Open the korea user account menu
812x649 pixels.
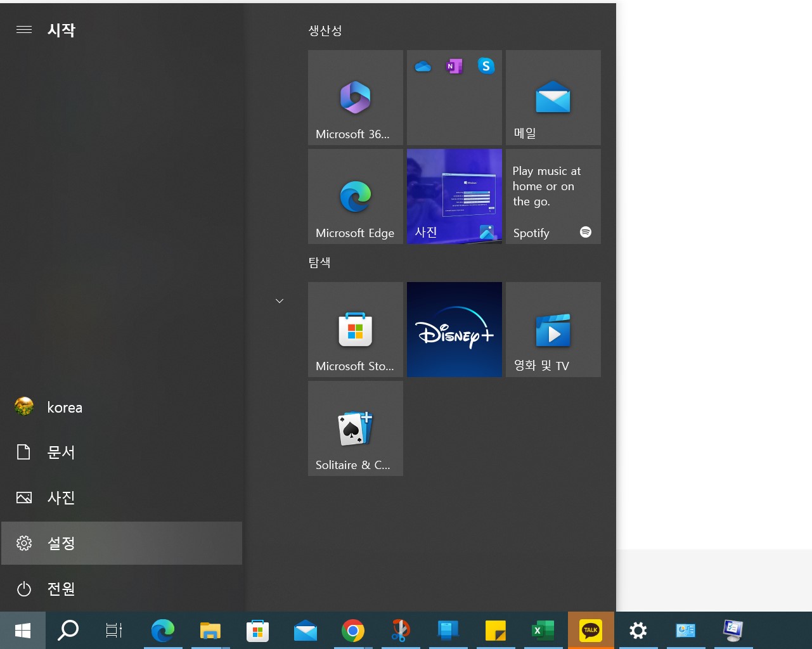coord(122,407)
